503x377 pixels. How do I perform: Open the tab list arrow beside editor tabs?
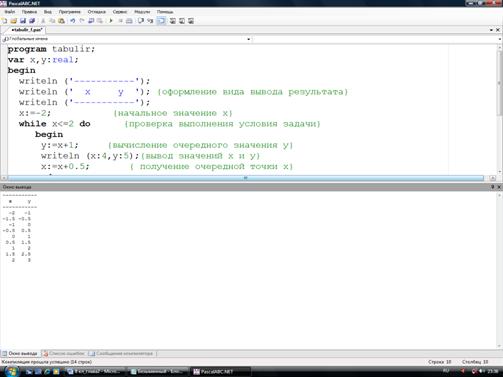pos(491,30)
